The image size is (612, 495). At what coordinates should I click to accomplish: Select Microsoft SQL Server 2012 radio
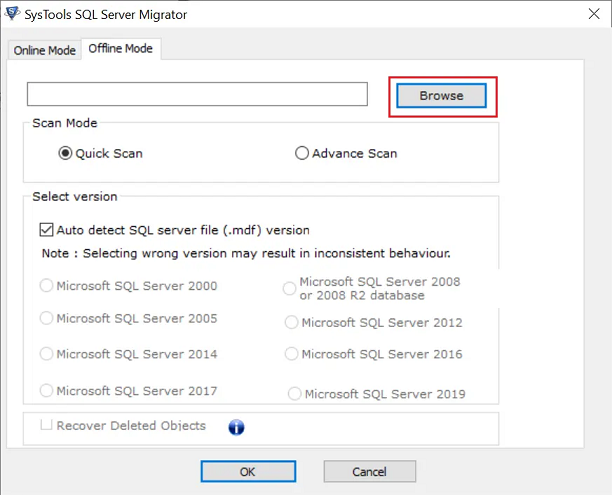(x=291, y=322)
